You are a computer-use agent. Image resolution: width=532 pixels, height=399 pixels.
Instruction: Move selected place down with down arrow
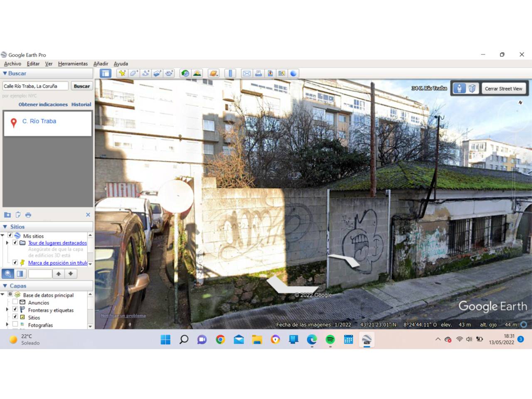pos(71,274)
